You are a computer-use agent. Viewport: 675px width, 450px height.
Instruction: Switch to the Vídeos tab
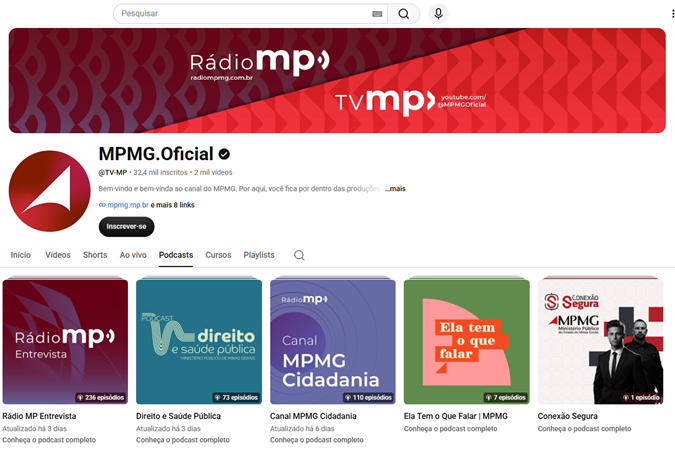click(x=58, y=255)
